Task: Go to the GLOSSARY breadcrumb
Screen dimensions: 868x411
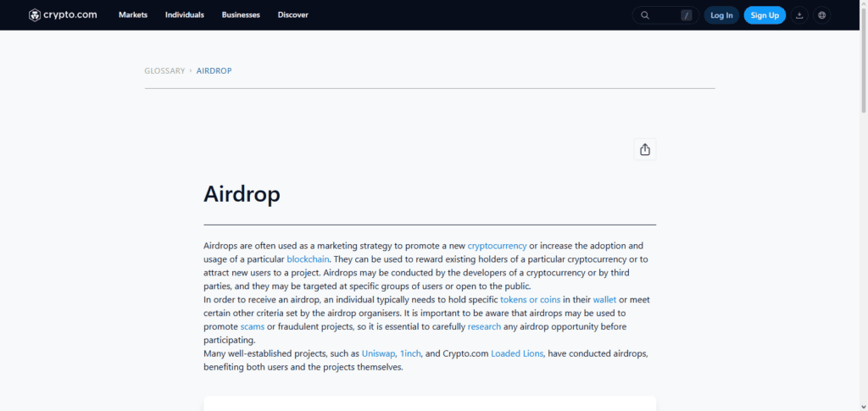Action: click(164, 71)
